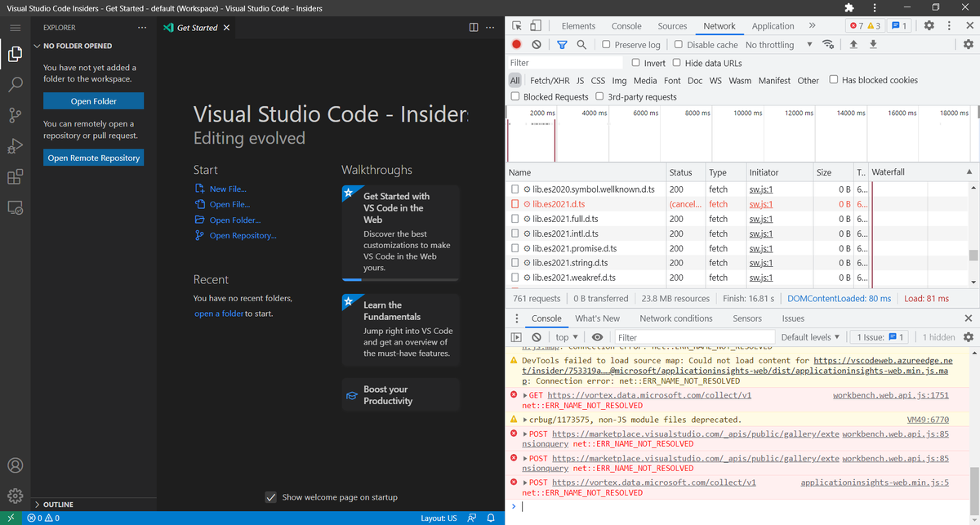Open the Search view in activity bar
Image resolution: width=980 pixels, height=525 pixels.
pyautogui.click(x=16, y=84)
